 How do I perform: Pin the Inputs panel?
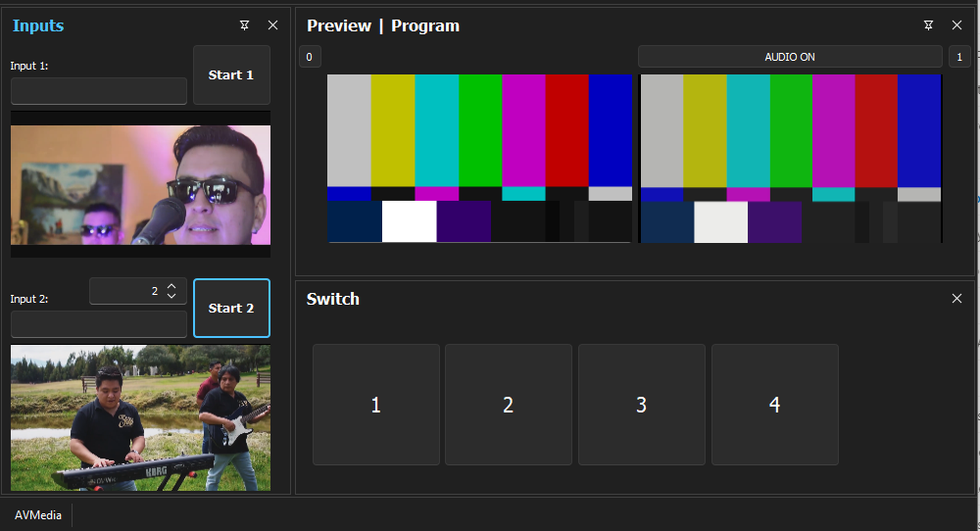[x=244, y=25]
